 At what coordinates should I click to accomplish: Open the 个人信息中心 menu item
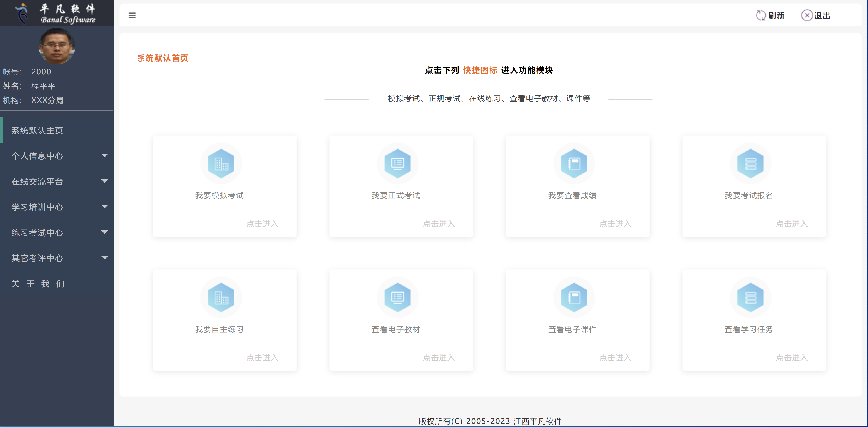[57, 156]
